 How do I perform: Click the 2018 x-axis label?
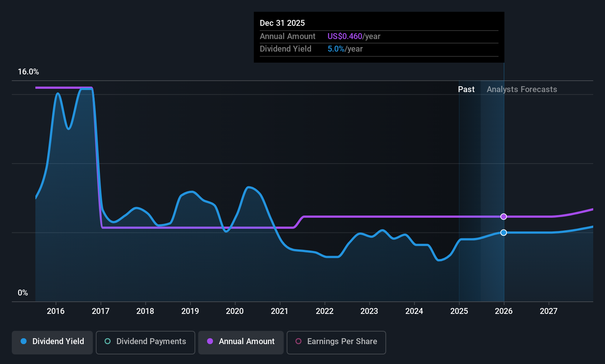pos(145,311)
